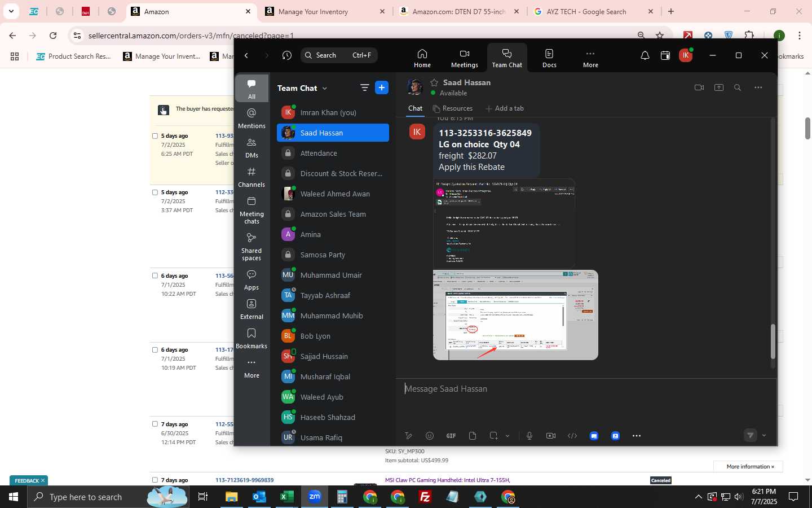The image size is (812, 508).
Task: Record audio message microphone icon
Action: click(529, 436)
